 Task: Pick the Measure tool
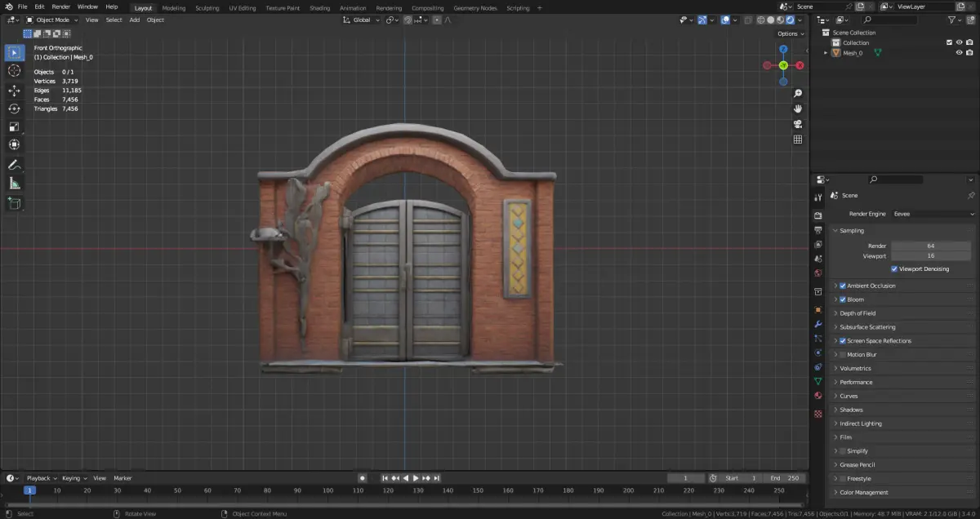point(14,184)
